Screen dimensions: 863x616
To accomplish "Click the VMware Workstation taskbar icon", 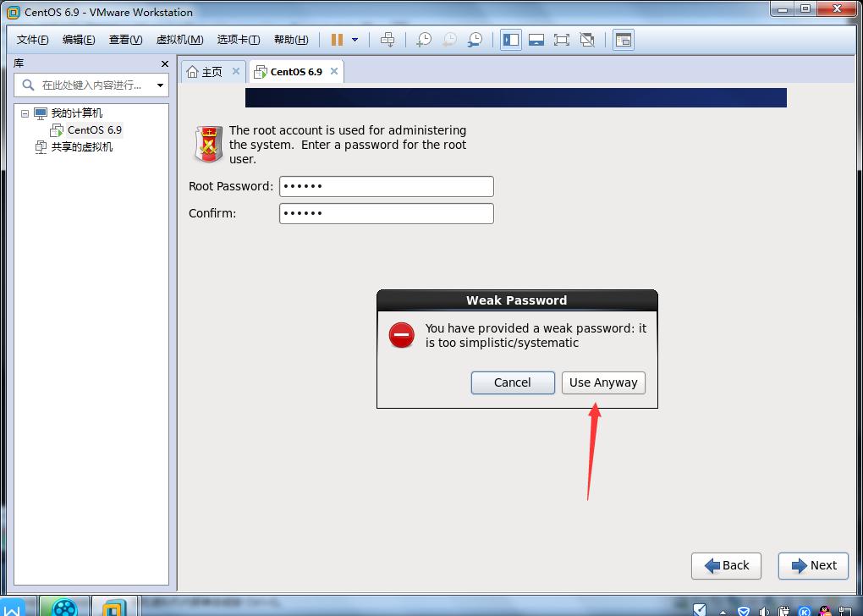I will coord(114,607).
